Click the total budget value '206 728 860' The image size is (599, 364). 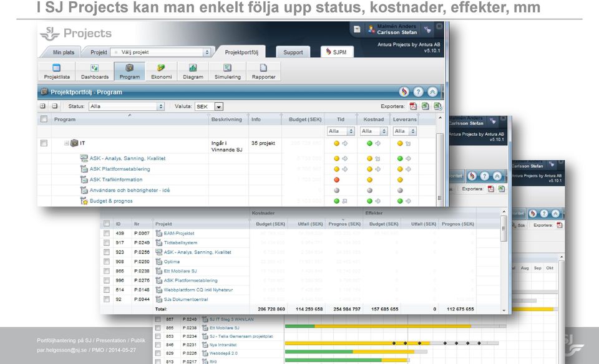coord(271,309)
